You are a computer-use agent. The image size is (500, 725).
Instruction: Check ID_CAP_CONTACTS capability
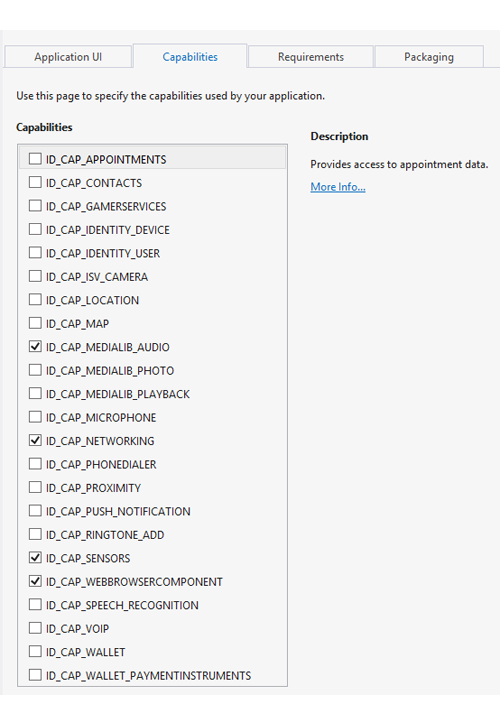click(x=35, y=182)
